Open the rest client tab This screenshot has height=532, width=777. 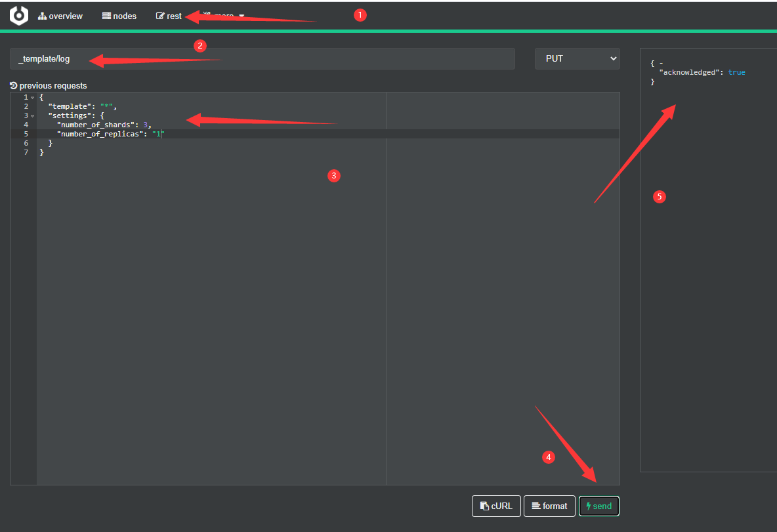[x=169, y=16]
